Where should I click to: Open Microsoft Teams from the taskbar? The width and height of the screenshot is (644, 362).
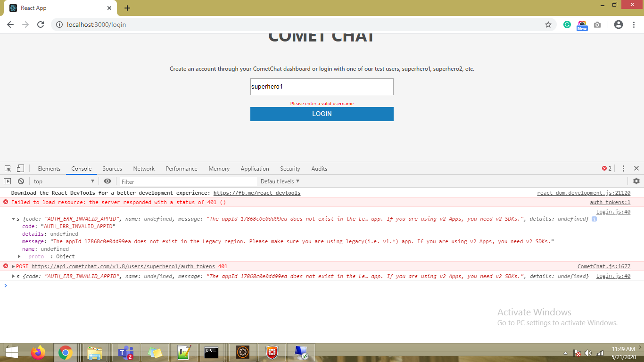coord(125,352)
